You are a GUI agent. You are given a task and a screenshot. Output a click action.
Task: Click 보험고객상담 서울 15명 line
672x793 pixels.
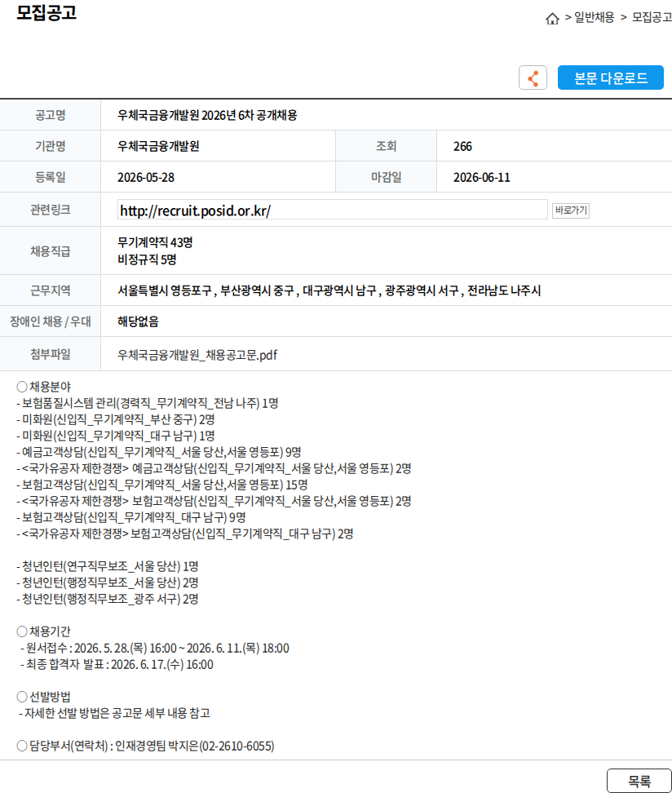click(161, 485)
